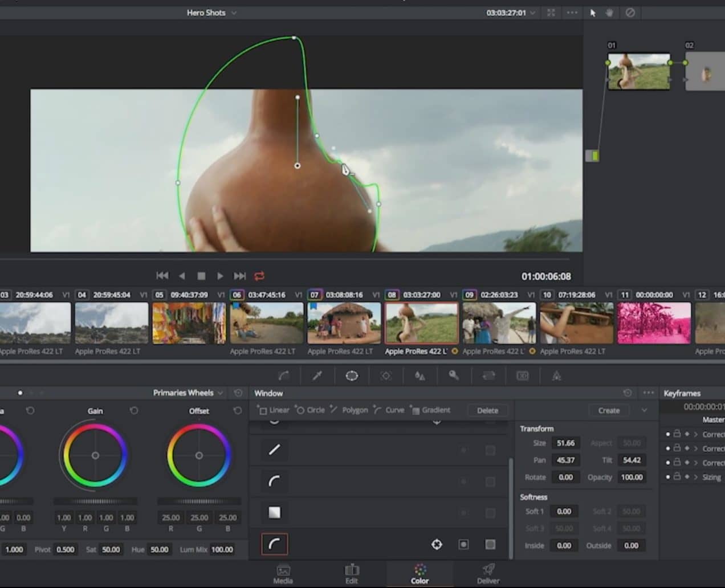Open the Blur palette icon
725x588 pixels.
click(420, 375)
